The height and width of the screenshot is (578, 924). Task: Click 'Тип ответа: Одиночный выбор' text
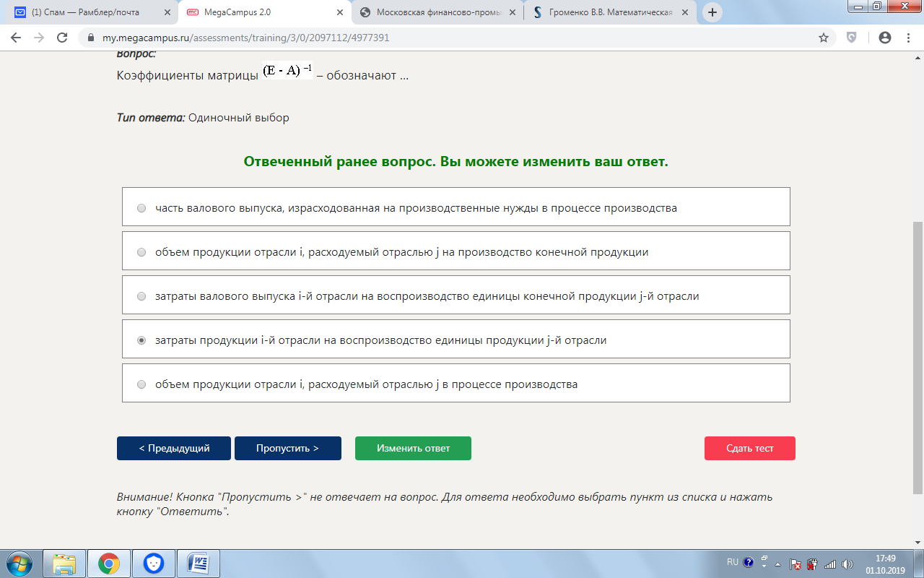coord(203,118)
